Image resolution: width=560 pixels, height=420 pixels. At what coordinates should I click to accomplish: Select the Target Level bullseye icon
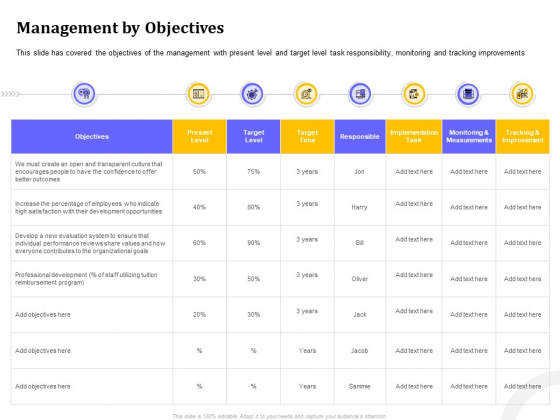pos(252,94)
